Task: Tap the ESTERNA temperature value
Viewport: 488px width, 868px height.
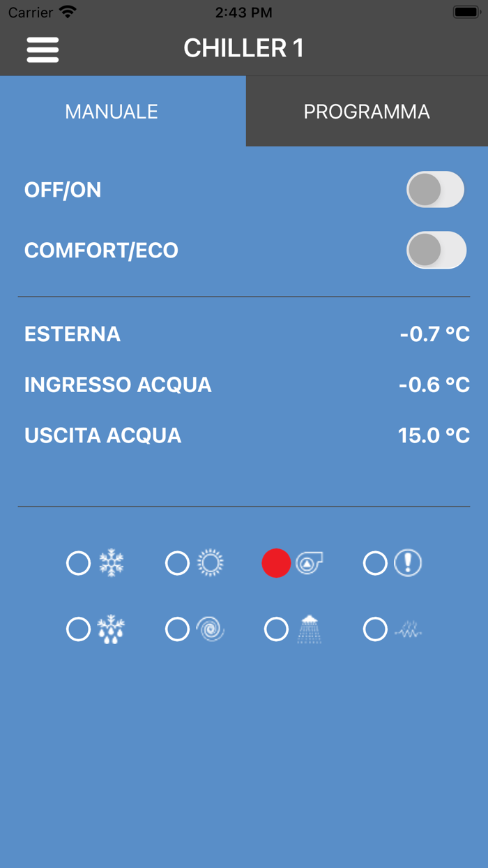Action: [x=434, y=334]
